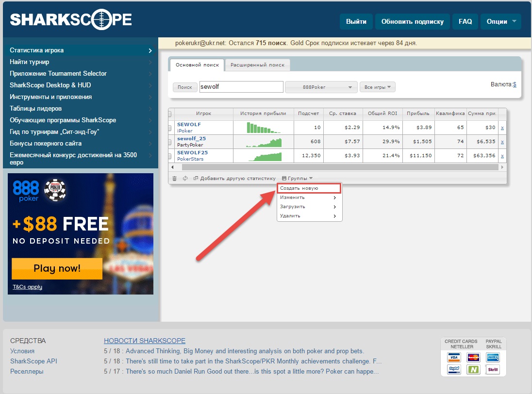Click Обновить подписку button

tap(412, 22)
